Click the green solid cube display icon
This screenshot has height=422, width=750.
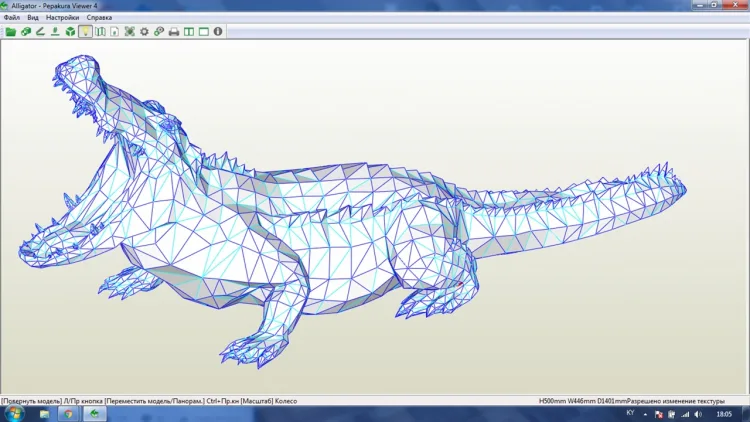70,32
